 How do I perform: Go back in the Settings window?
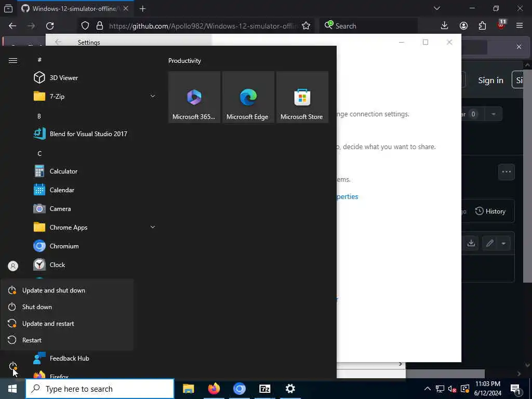point(58,42)
